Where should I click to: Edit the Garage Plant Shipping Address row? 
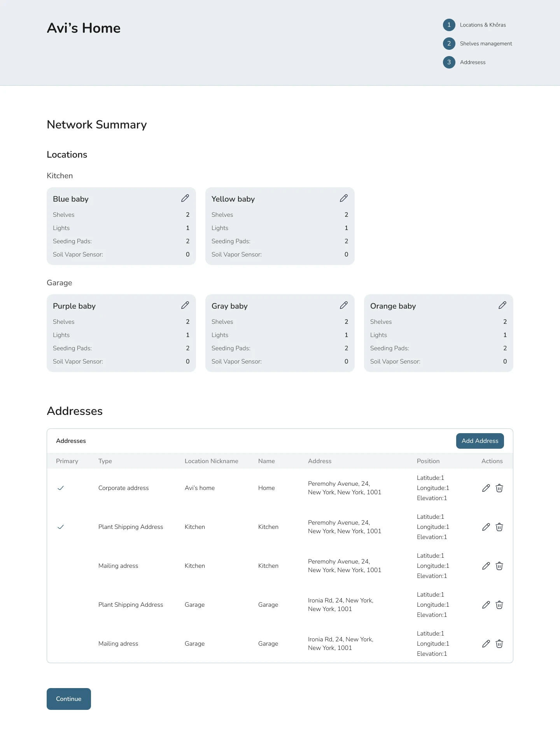(486, 605)
